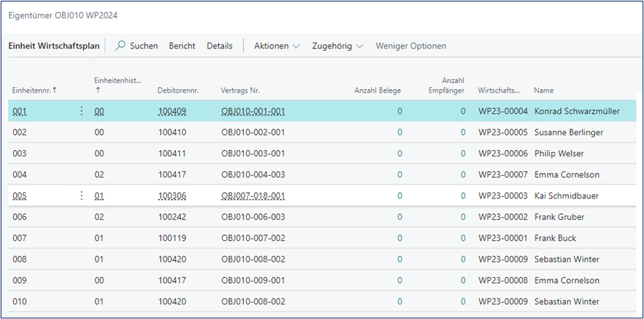Click Weniger Optionen to collapse actions
Image resolution: width=644 pixels, height=319 pixels.
click(x=410, y=46)
